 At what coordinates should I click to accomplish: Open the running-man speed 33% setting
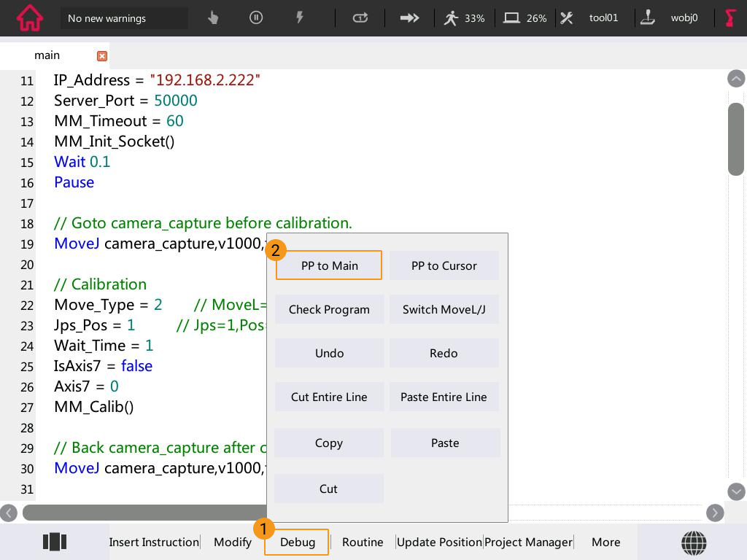coord(464,18)
